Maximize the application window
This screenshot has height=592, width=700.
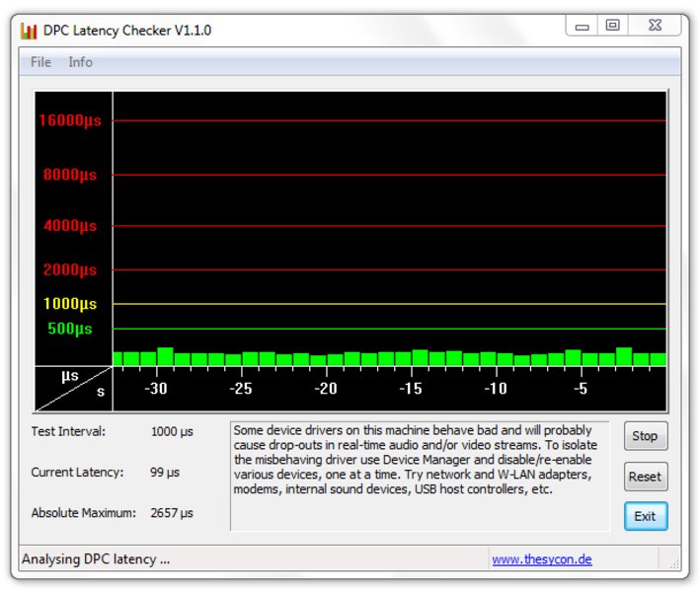613,27
